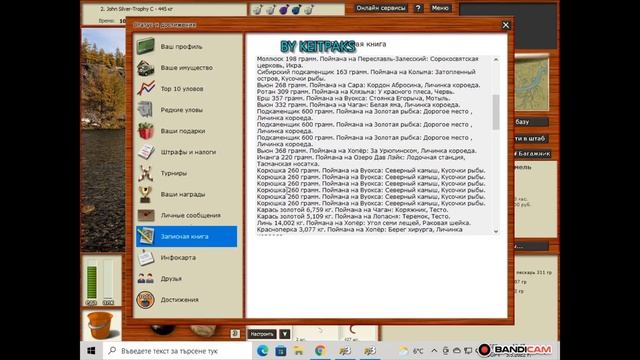This screenshot has width=640, height=360.
Task: Select entry 'Ротан 309 грамм' at Клязьма
Action: click(x=356, y=92)
